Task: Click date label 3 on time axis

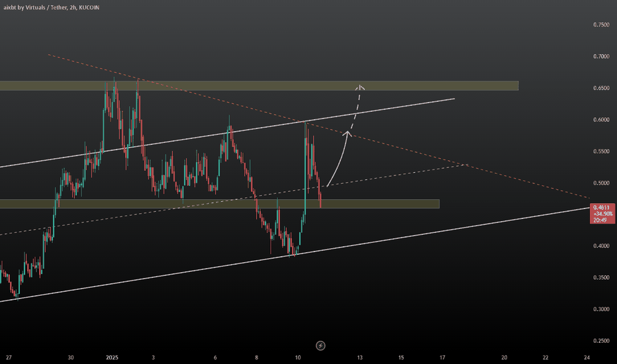Action: tap(153, 357)
